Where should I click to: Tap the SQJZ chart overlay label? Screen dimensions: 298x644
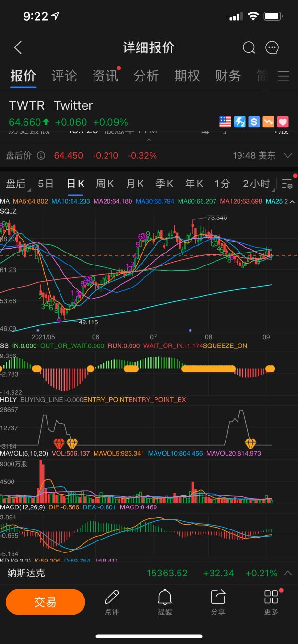[x=8, y=211]
